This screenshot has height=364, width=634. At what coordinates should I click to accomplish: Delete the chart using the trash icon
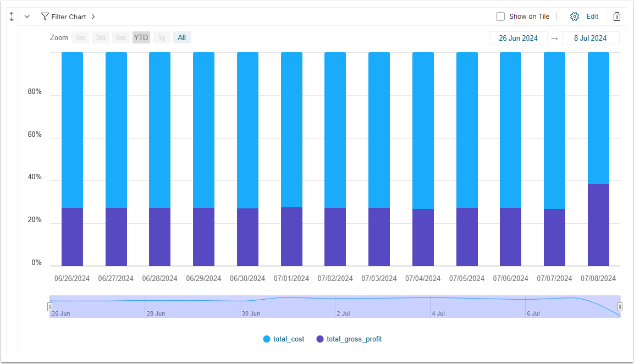(616, 16)
